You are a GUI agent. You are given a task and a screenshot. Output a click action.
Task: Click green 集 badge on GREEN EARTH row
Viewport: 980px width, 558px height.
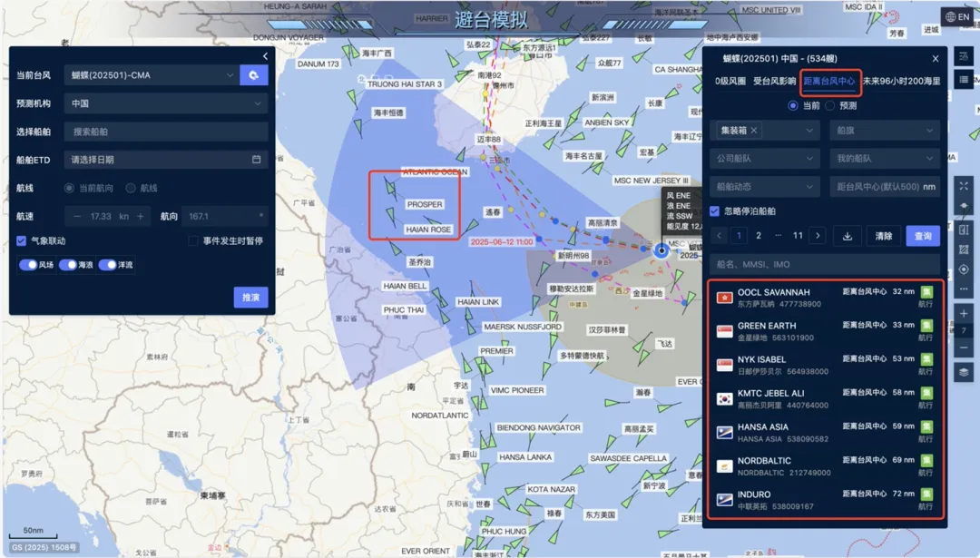(926, 326)
